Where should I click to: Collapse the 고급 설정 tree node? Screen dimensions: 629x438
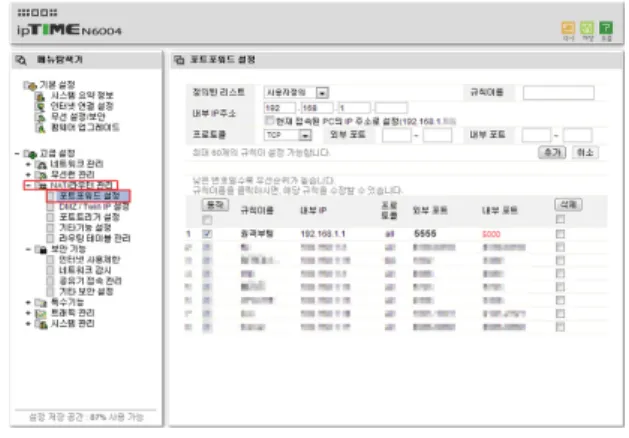coord(17,154)
